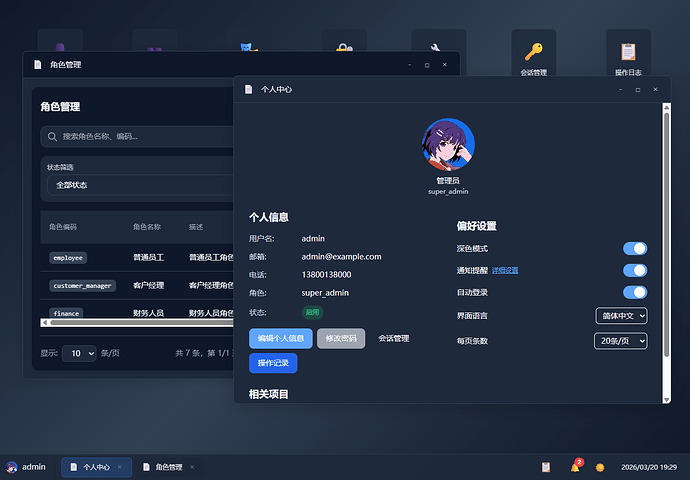The image size is (690, 480).
Task: Open the 会话管理 desktop key icon
Action: (533, 53)
